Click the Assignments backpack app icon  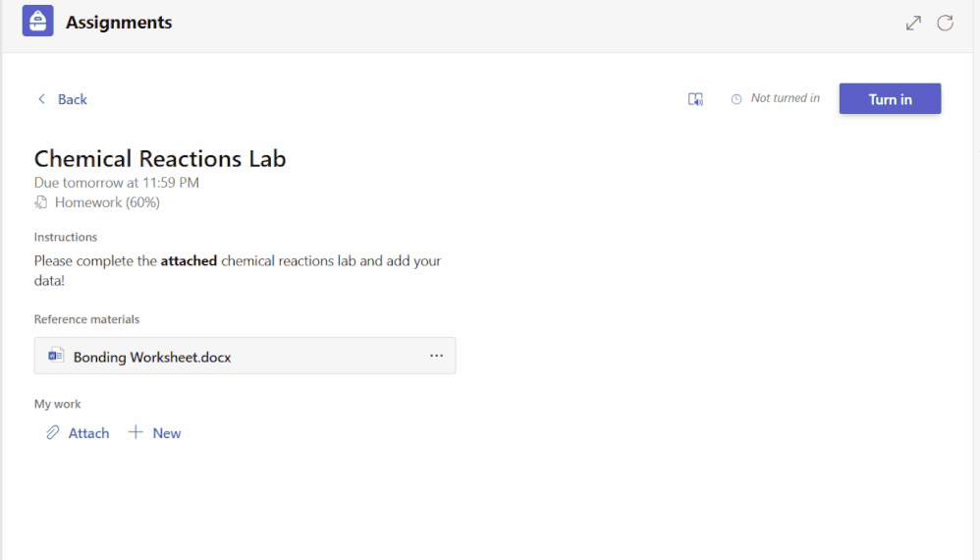coord(37,21)
